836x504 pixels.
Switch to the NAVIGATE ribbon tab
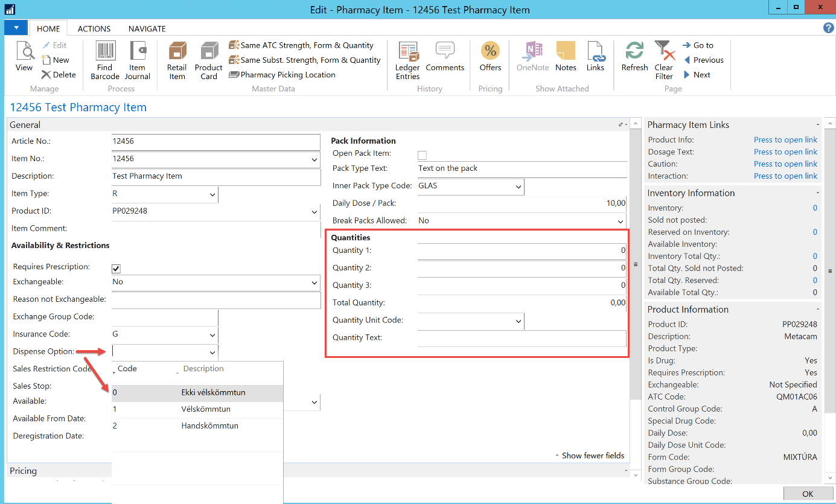click(147, 29)
